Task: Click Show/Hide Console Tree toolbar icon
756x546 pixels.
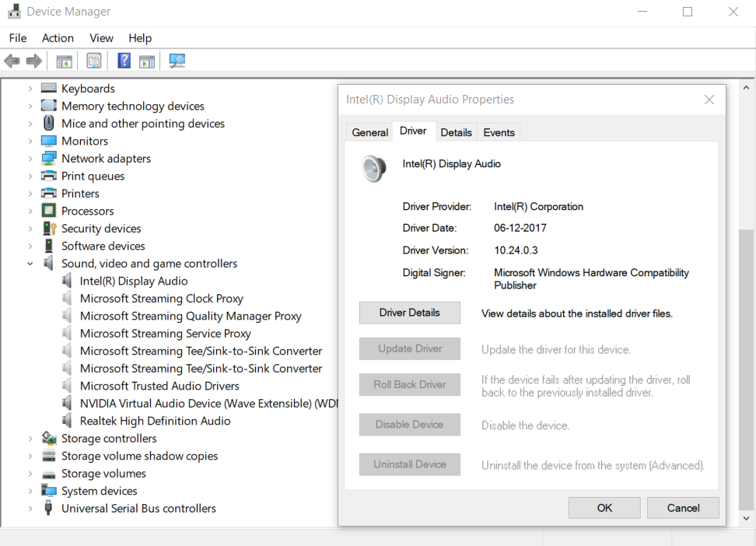Action: (65, 61)
